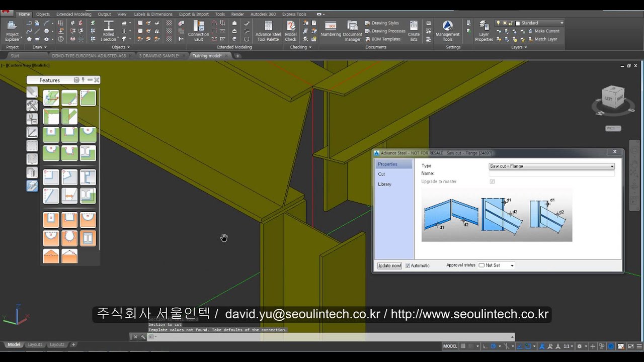
Task: Run Model Check
Action: tap(291, 31)
